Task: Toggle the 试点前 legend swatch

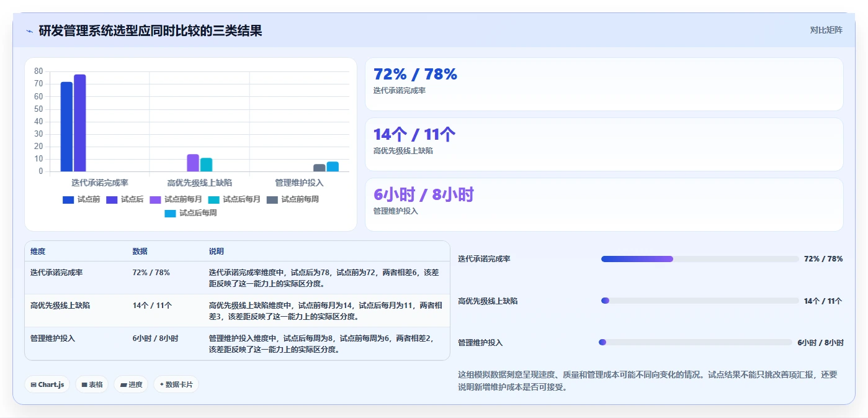Action: [x=68, y=199]
